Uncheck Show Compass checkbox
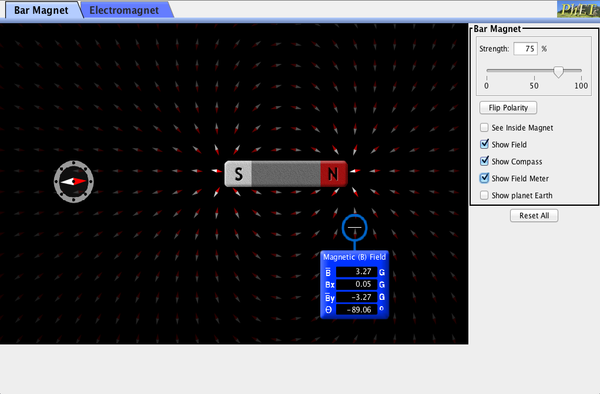600x394 pixels. 484,161
